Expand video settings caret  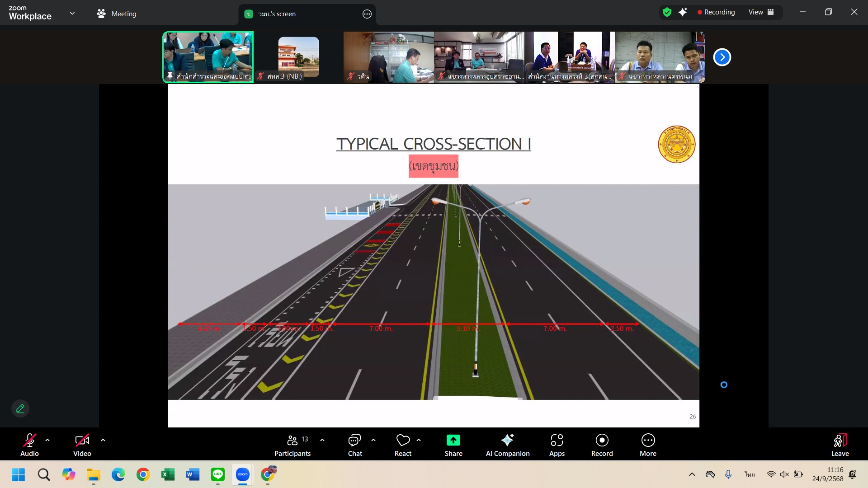click(103, 440)
